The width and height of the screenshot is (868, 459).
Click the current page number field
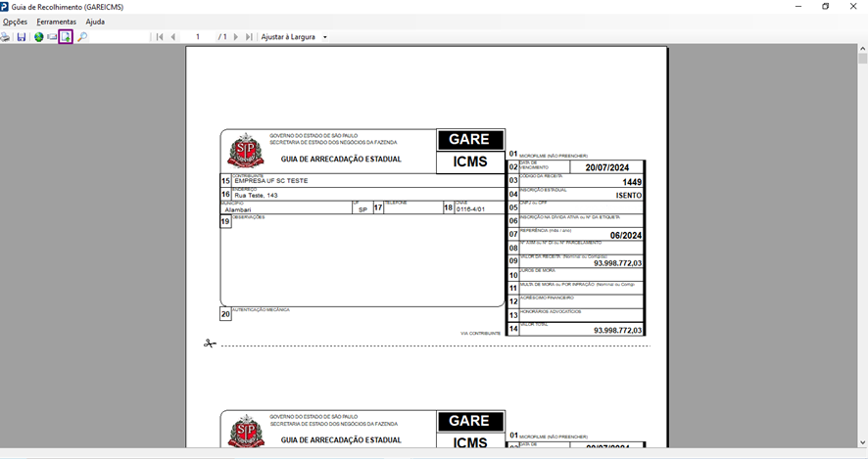coord(198,37)
